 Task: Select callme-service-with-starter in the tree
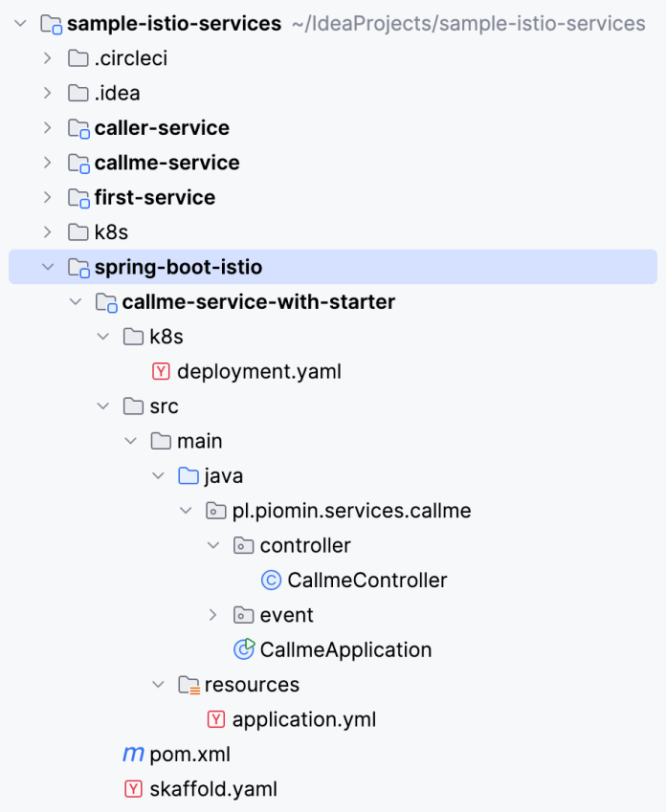[258, 302]
